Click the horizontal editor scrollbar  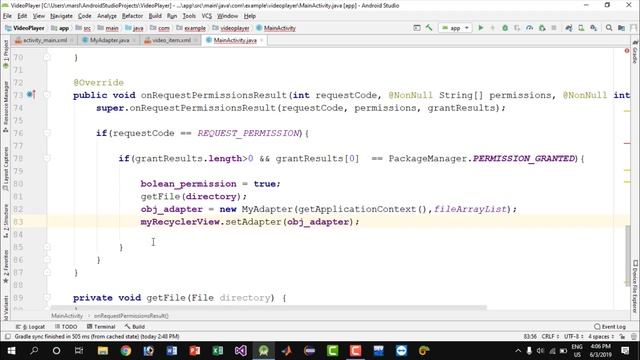[268, 308]
